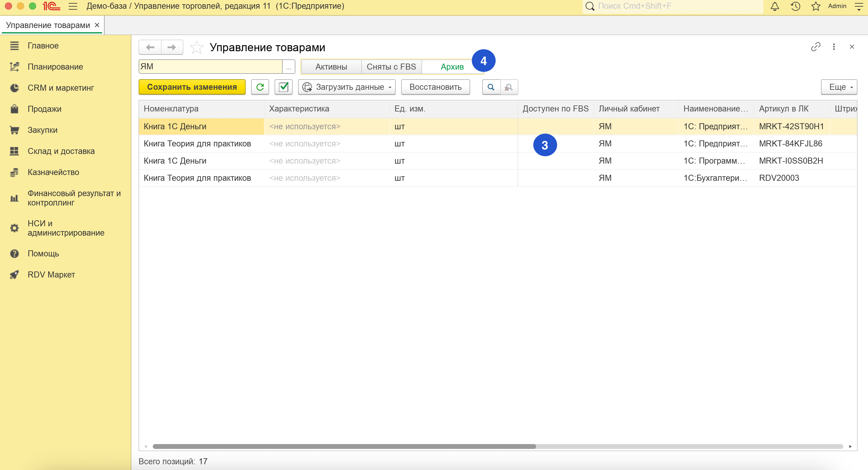The width and height of the screenshot is (868, 470).
Task: Open the history clock icon
Action: (x=795, y=6)
